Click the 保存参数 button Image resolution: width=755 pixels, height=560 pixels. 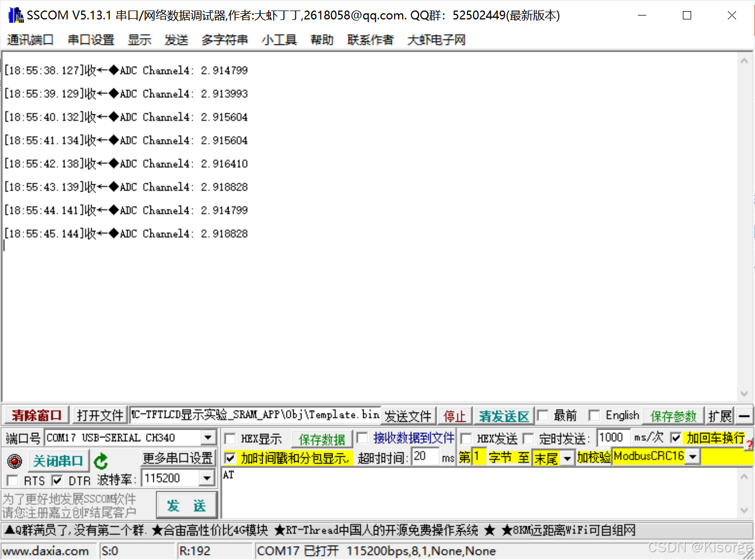tap(673, 416)
